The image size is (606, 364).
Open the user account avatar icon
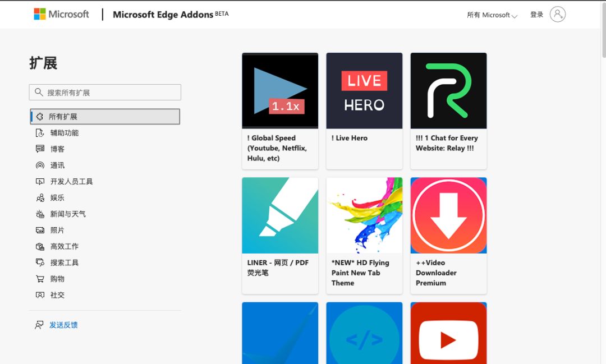point(558,14)
